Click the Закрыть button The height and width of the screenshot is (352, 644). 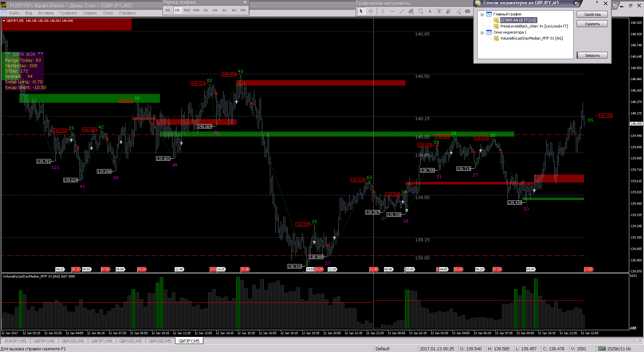[x=592, y=55]
